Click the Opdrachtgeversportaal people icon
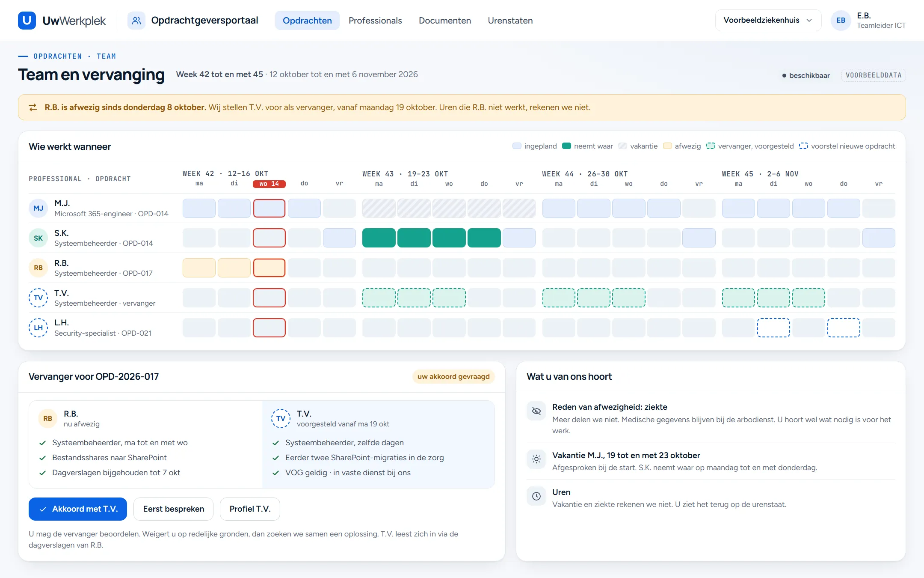This screenshot has height=578, width=924. click(x=136, y=20)
